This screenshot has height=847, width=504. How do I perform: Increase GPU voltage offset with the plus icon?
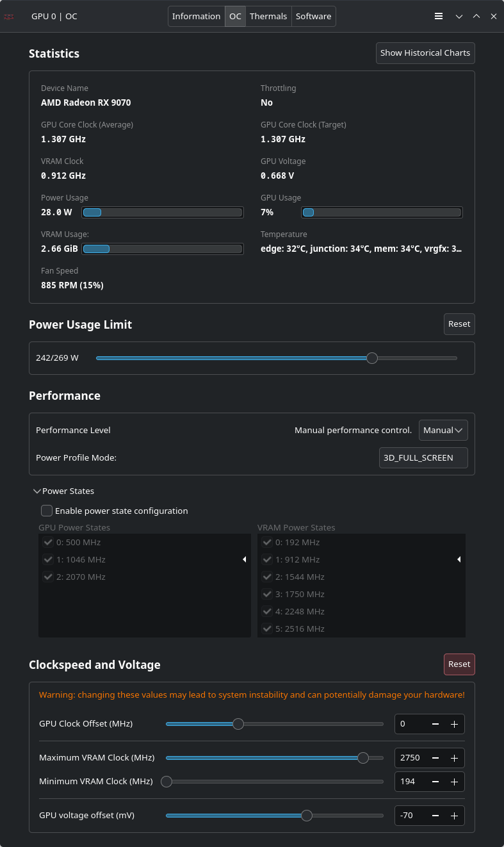pyautogui.click(x=454, y=816)
